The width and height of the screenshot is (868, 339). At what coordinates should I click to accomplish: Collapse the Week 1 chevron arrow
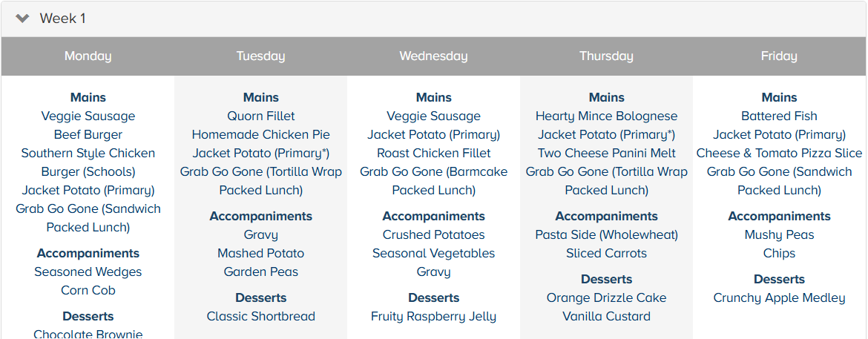[22, 19]
